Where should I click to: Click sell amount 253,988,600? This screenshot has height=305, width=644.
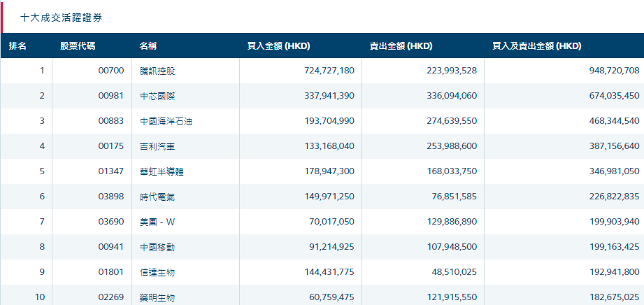(x=452, y=146)
